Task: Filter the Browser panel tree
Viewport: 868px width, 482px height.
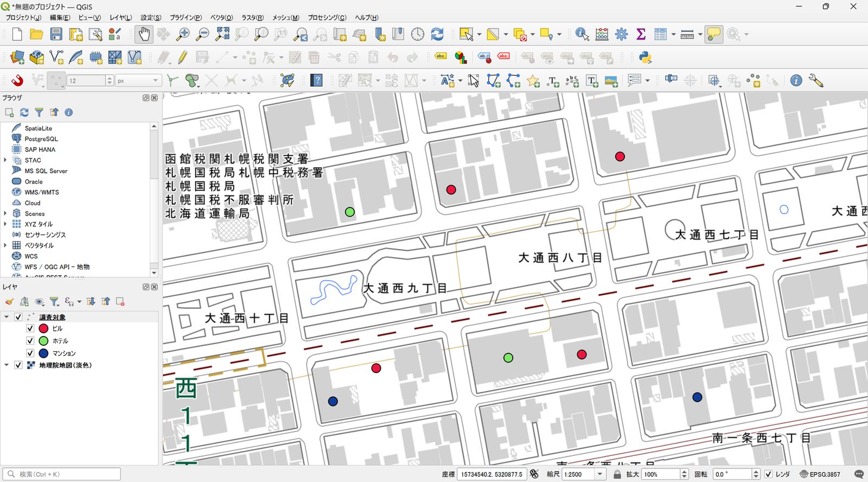Action: click(x=39, y=112)
